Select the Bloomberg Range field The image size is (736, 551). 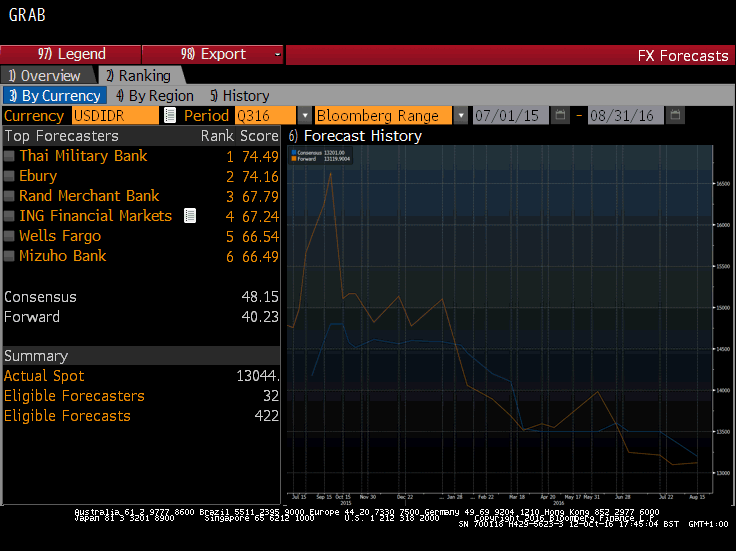point(383,115)
